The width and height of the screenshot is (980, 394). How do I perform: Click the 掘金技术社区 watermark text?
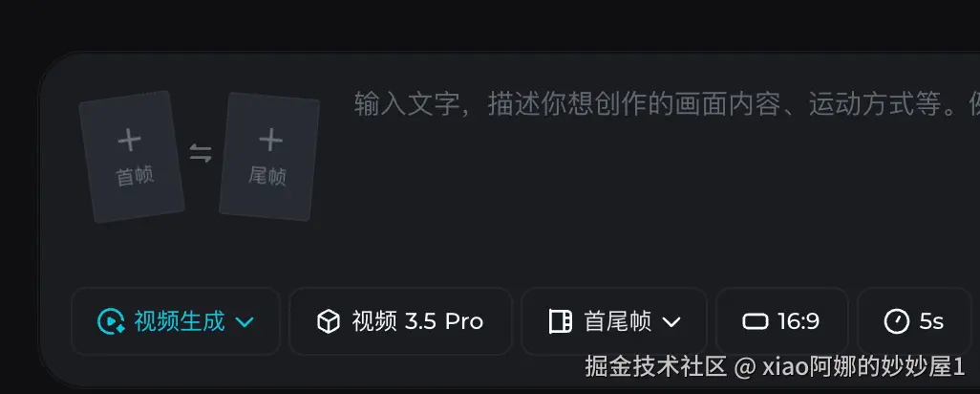(x=655, y=367)
